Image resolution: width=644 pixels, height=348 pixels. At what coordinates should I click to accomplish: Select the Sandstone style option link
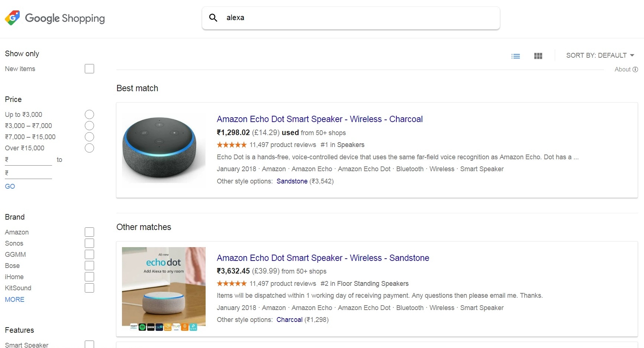click(x=292, y=181)
